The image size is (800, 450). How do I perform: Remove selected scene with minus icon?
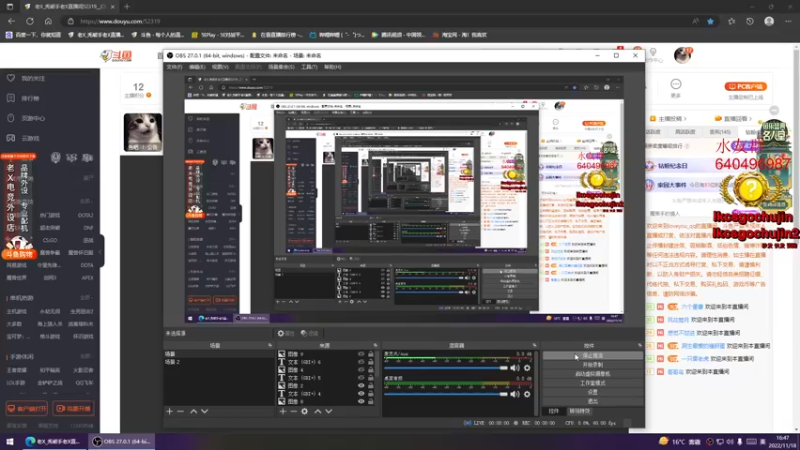(181, 411)
